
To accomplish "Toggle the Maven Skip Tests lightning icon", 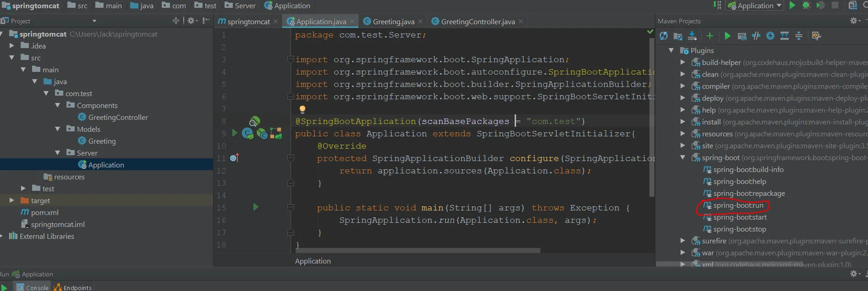I will (770, 36).
